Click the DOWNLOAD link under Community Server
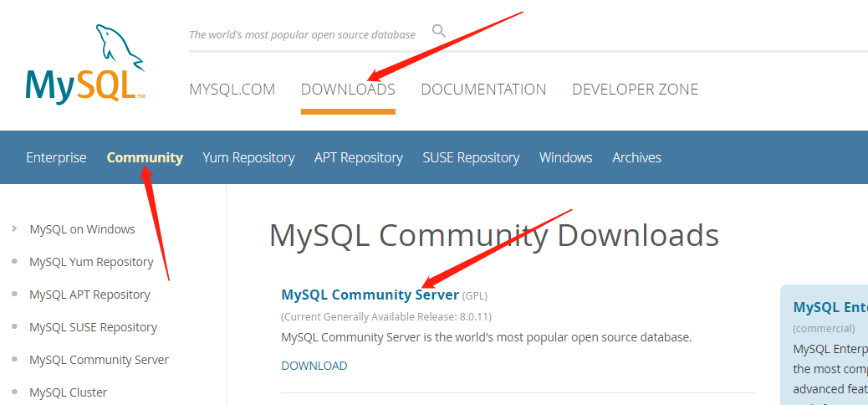This screenshot has width=868, height=405. click(x=314, y=366)
